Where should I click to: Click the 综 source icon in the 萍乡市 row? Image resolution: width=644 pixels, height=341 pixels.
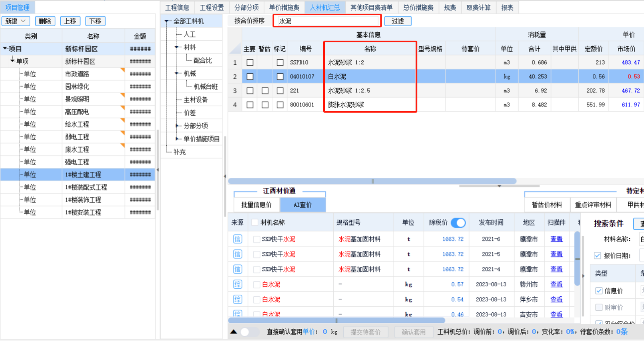pos(237,299)
